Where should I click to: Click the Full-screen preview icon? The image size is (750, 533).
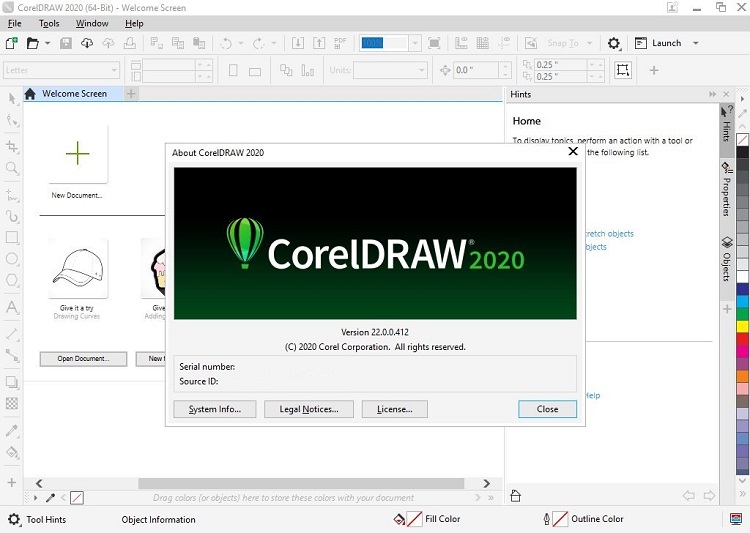click(x=434, y=44)
